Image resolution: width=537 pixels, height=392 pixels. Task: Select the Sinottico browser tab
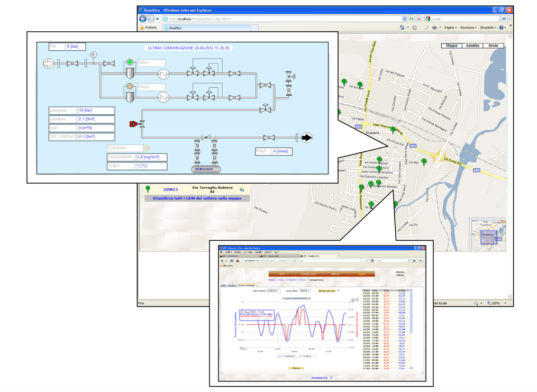coord(206,28)
